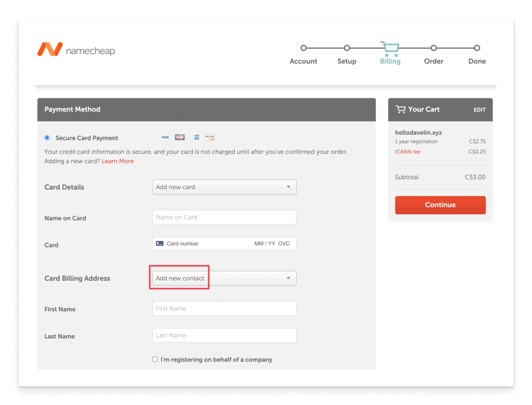The image size is (532, 405).
Task: Focus the Name on Card field
Action: 224,217
